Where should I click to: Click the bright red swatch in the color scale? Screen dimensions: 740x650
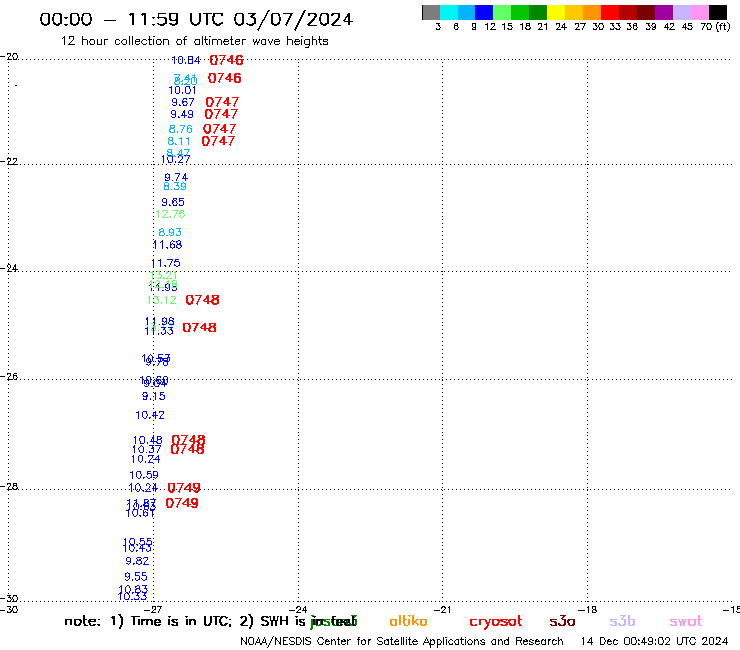[x=610, y=12]
